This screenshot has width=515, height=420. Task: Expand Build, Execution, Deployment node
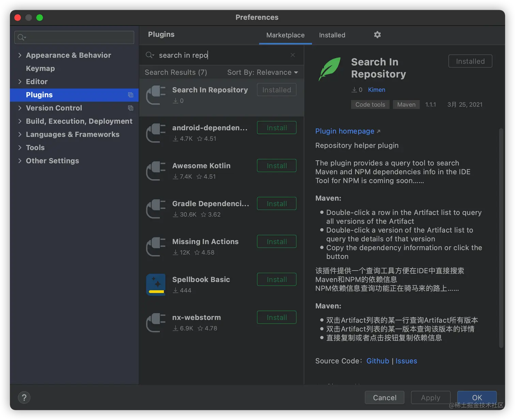20,121
